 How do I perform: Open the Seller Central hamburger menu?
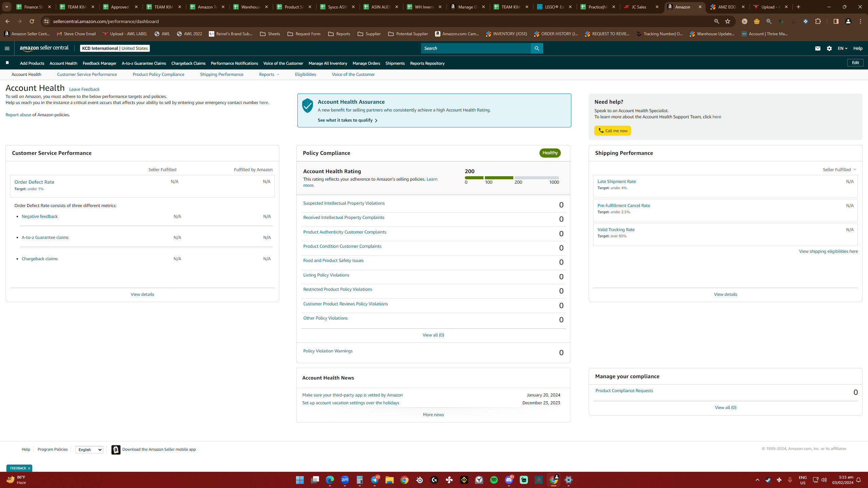pyautogui.click(x=7, y=48)
